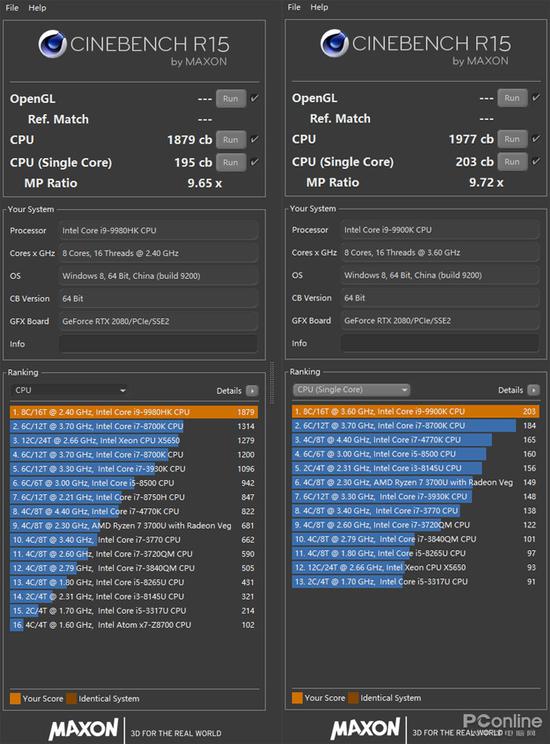Click the 1977 cb CPU score
This screenshot has height=744, width=550.
click(471, 139)
